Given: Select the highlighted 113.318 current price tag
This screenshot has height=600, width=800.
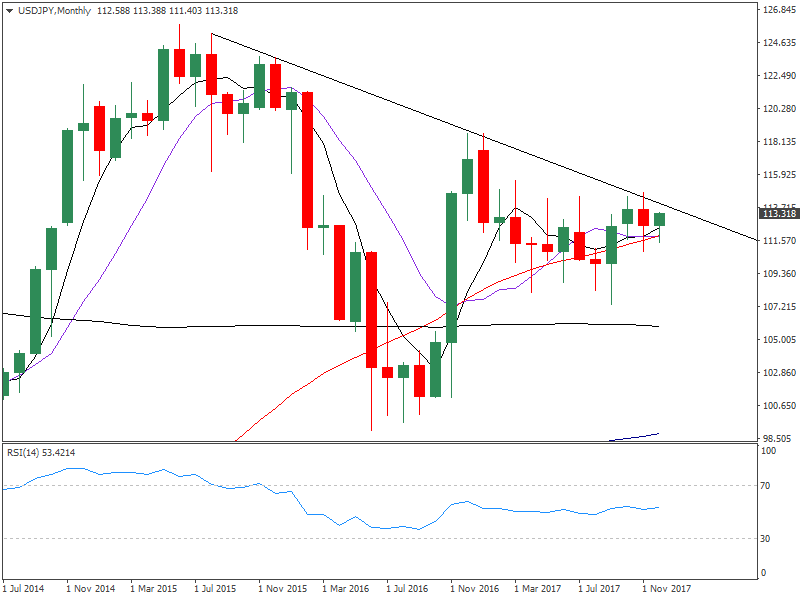Looking at the screenshot, I should [778, 213].
